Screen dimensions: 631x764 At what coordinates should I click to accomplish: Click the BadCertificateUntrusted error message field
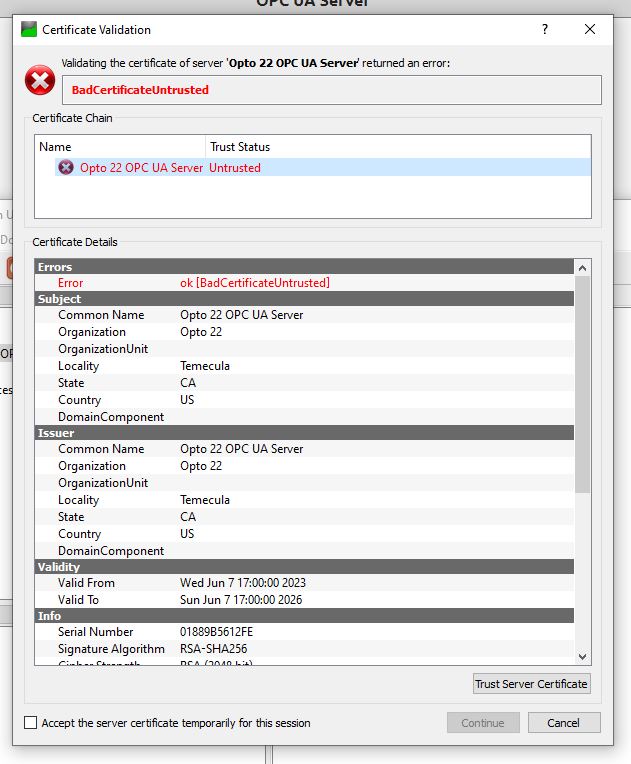pyautogui.click(x=332, y=90)
